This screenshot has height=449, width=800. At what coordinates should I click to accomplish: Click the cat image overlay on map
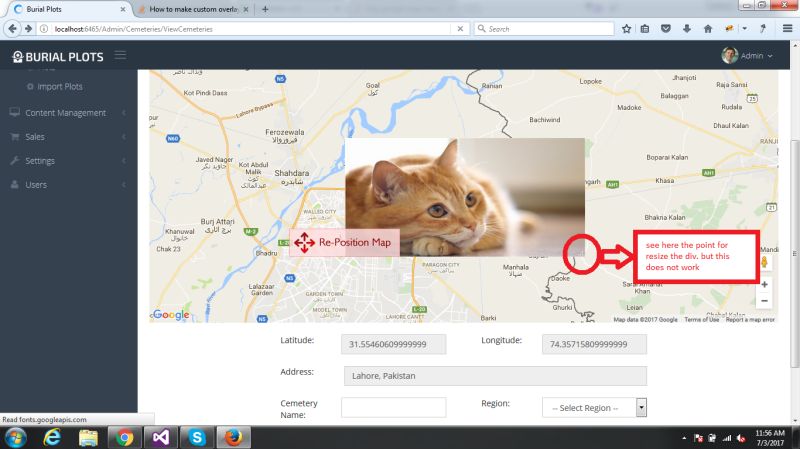pos(465,196)
